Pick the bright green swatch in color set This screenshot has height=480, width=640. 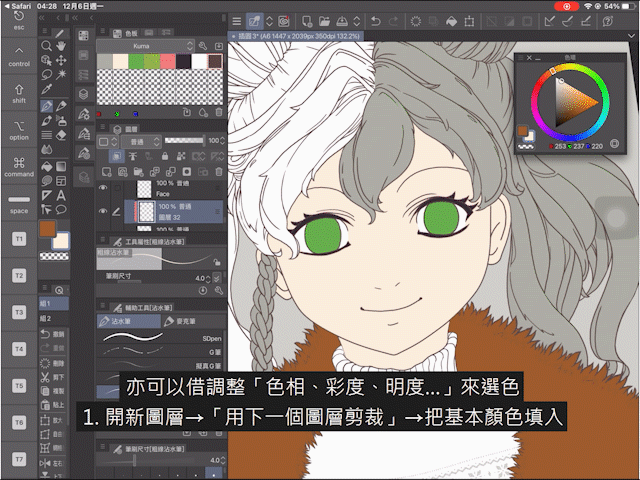(x=136, y=61)
